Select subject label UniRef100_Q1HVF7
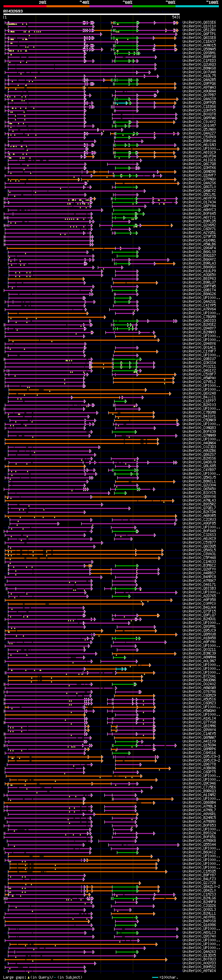This screenshot has height=980, width=222. click(x=199, y=175)
